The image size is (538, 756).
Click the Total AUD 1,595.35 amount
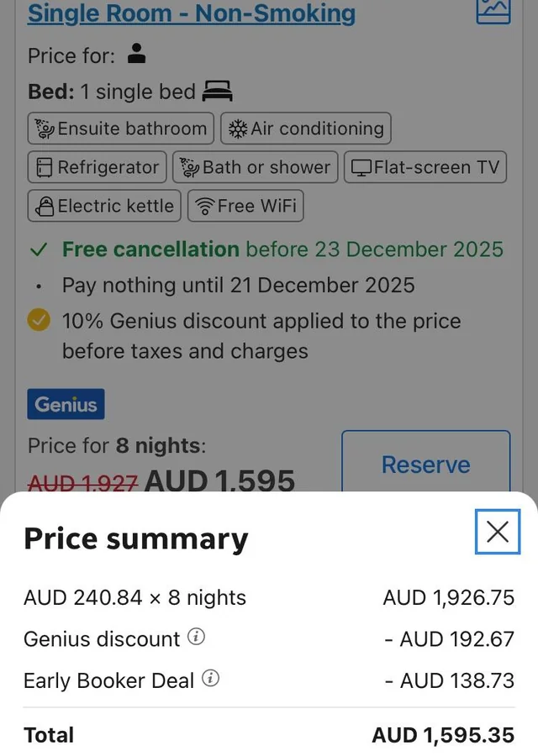coord(443,735)
